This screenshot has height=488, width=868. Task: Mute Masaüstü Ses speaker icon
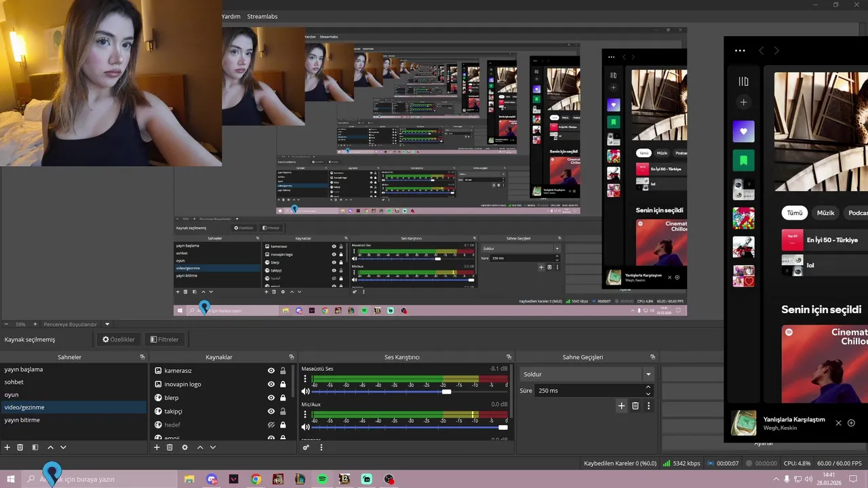(306, 392)
